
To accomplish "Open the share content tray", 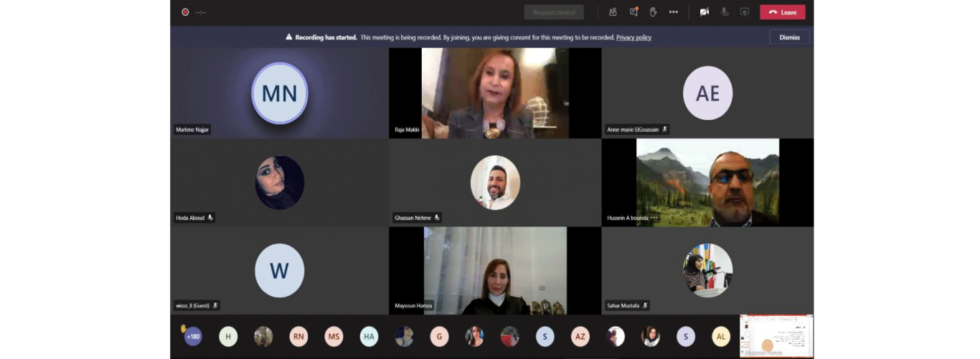I will pos(745,12).
